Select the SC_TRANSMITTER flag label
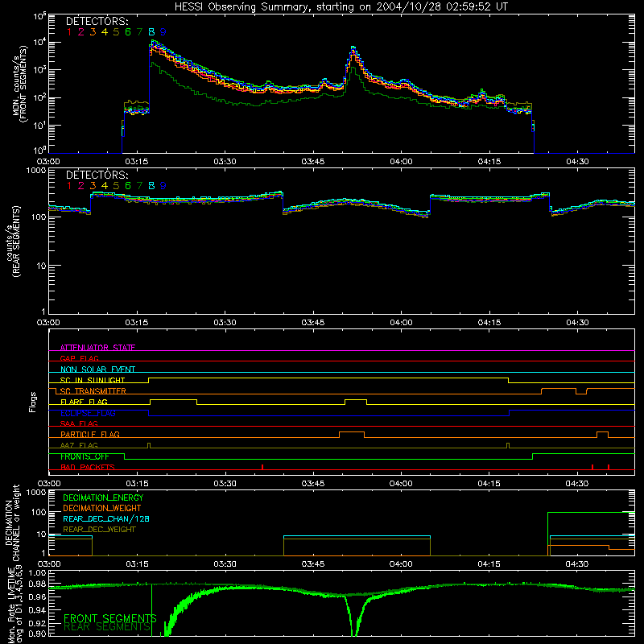The height and width of the screenshot is (644, 644). [x=93, y=391]
